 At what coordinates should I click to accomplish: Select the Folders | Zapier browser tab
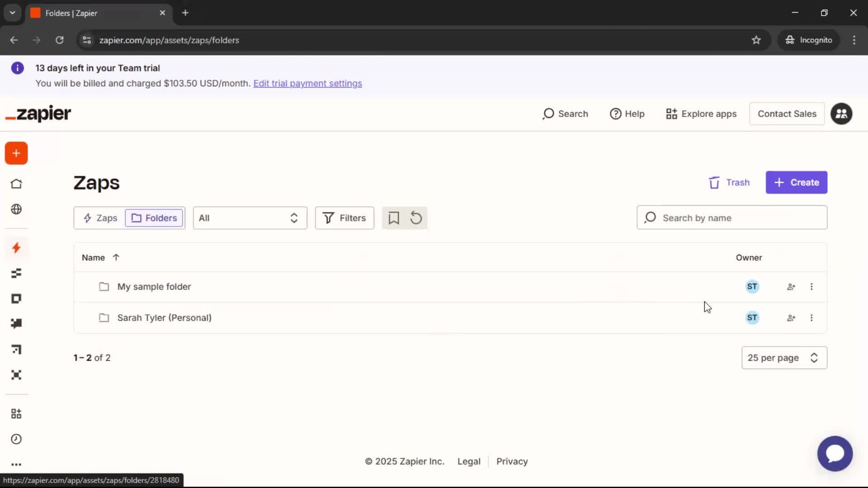99,13
